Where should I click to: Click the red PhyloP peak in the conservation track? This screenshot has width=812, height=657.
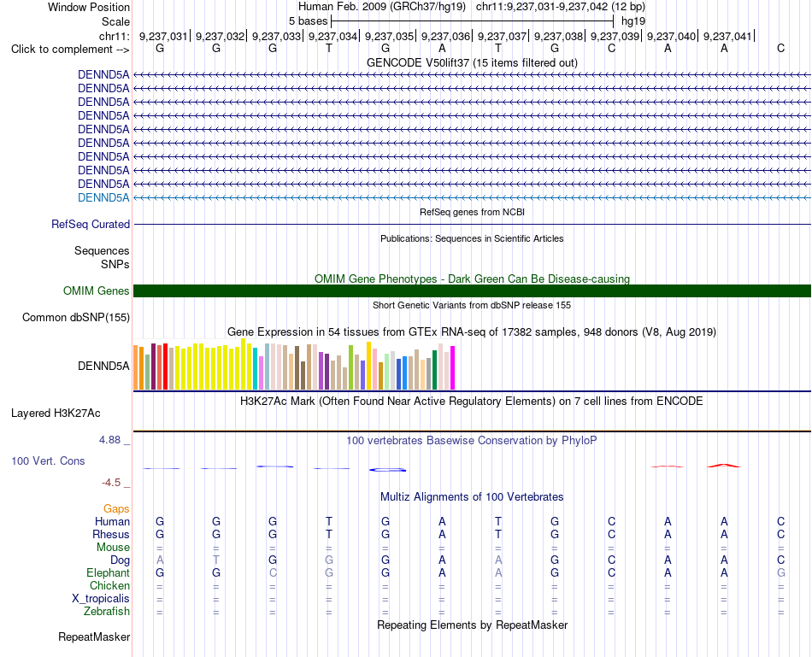click(x=724, y=466)
